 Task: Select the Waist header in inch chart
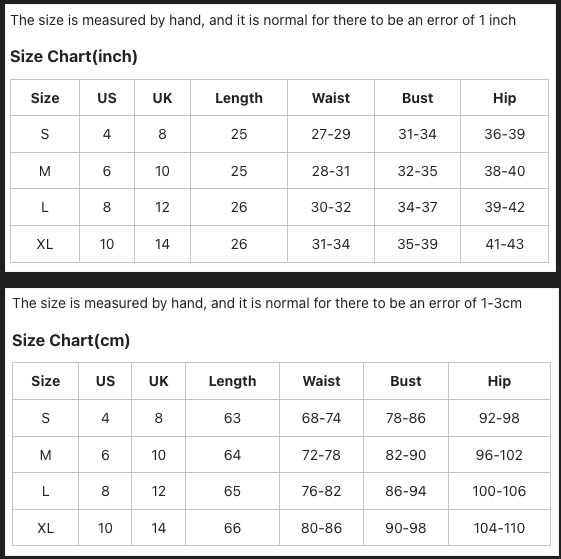click(331, 98)
